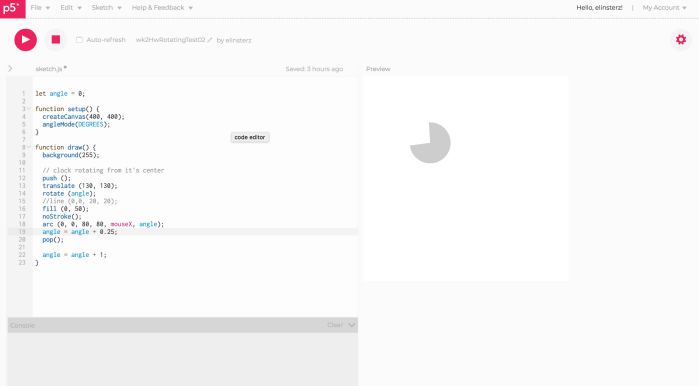Open the File menu
This screenshot has height=386, width=699.
(x=40, y=8)
